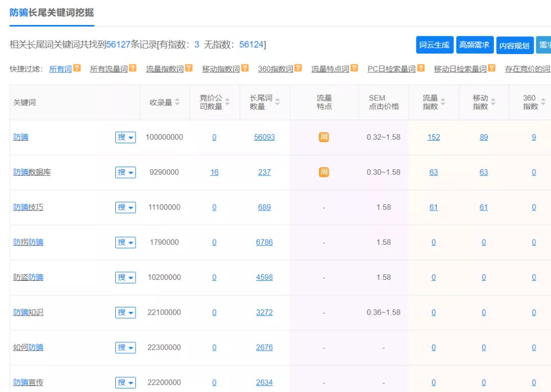This screenshot has width=551, height=392.
Task: Select the 防骗长尾关键词挖掘 tab
Action: coord(52,13)
